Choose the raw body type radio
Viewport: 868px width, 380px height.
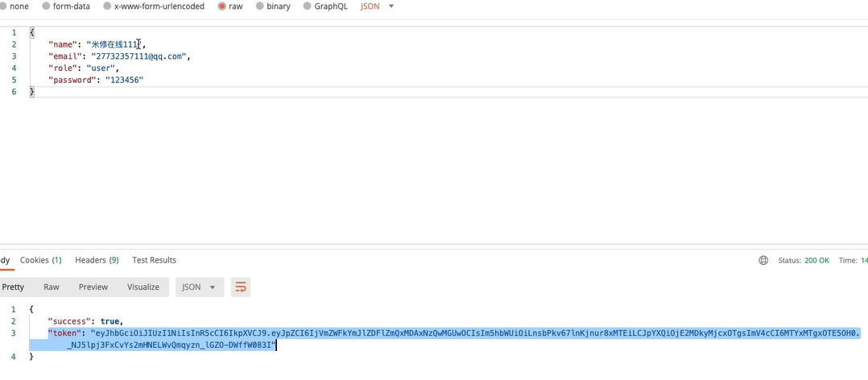point(221,6)
